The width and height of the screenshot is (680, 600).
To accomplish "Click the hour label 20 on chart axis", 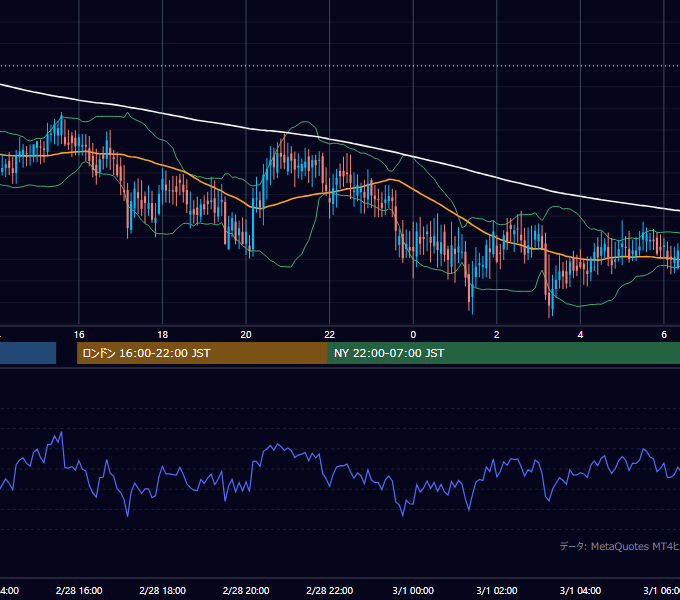I will click(246, 335).
